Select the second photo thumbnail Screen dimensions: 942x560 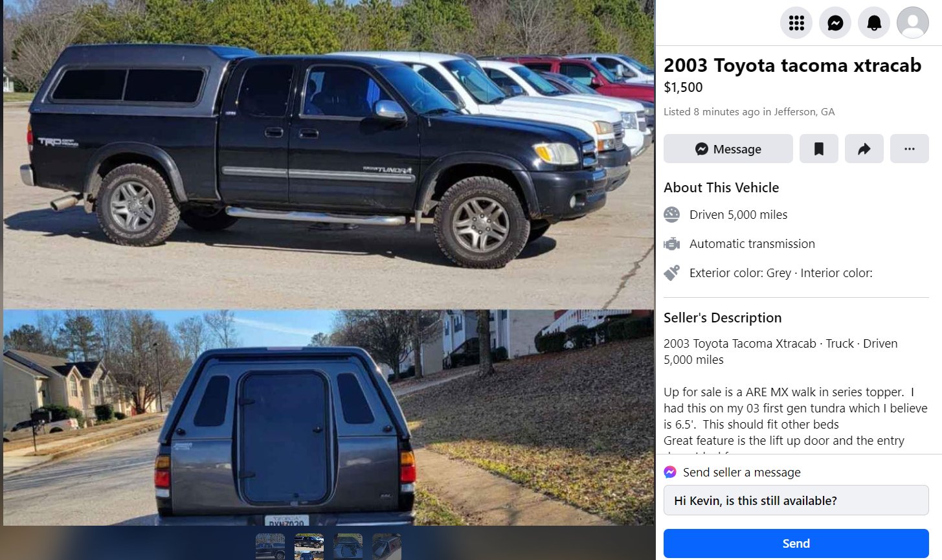click(309, 546)
